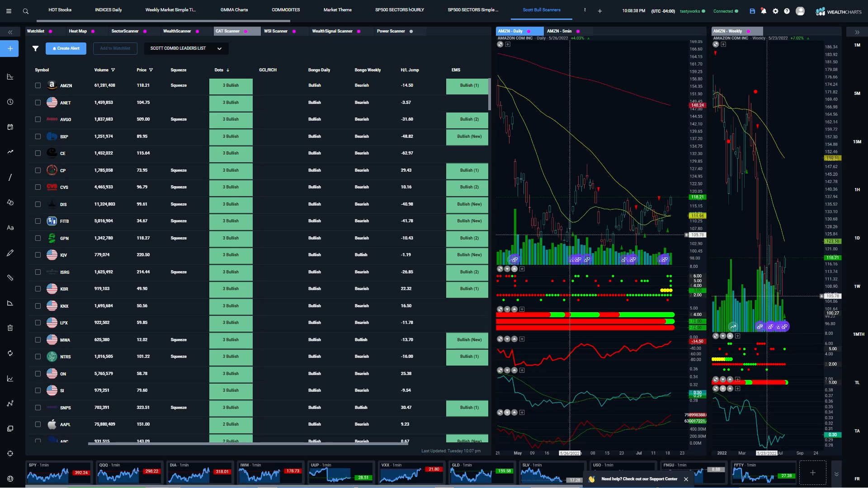Open the settings gear icon
The image size is (868, 488).
[775, 11]
